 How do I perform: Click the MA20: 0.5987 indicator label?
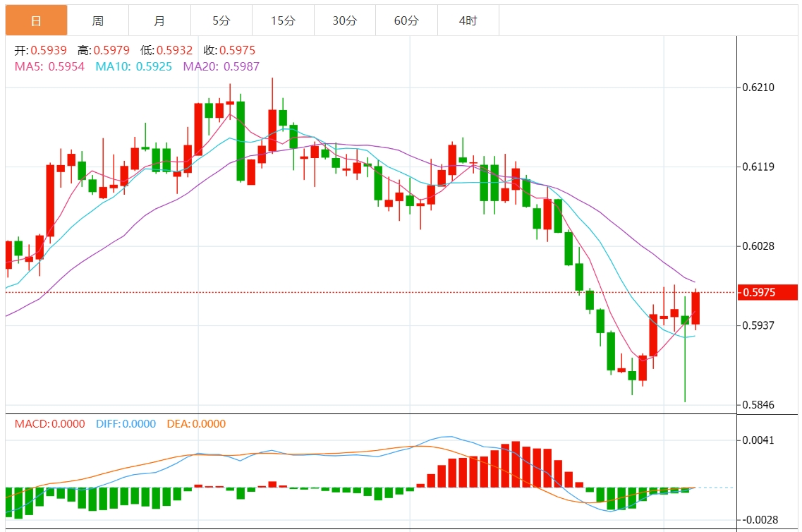(x=221, y=66)
